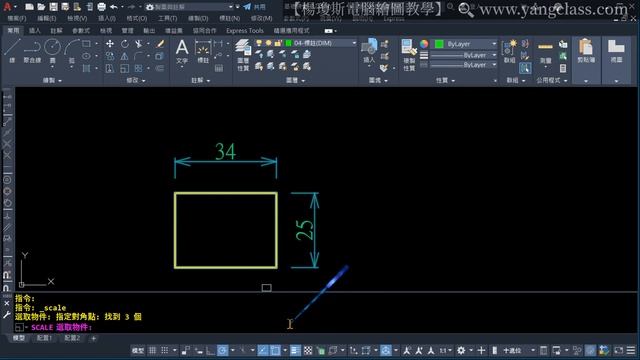Open the Format (格式) menu
The image size is (640, 360).
click(x=136, y=18)
